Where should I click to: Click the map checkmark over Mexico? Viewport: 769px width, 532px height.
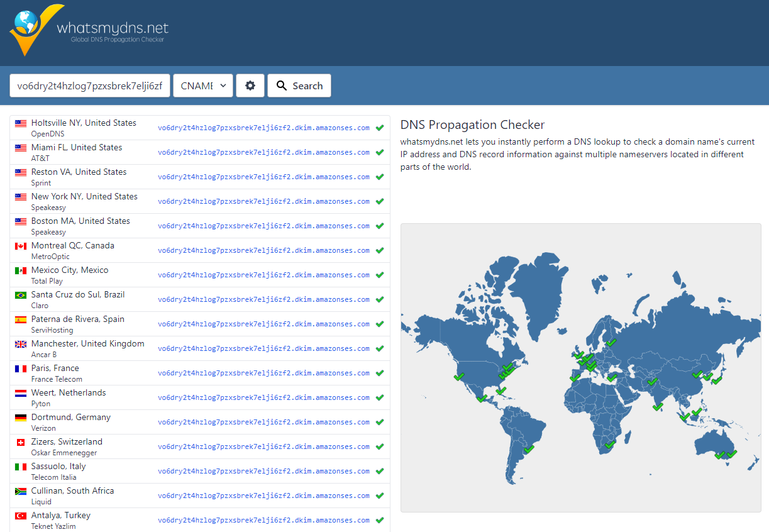pyautogui.click(x=482, y=398)
